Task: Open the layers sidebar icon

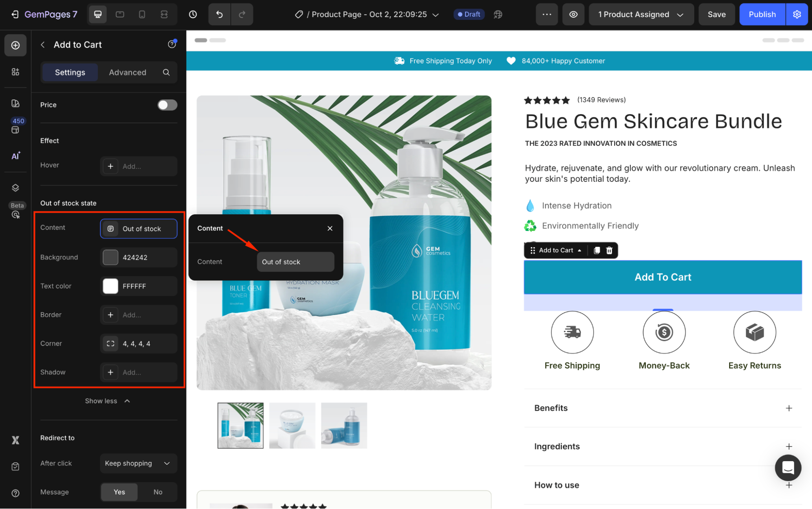Action: (x=15, y=188)
